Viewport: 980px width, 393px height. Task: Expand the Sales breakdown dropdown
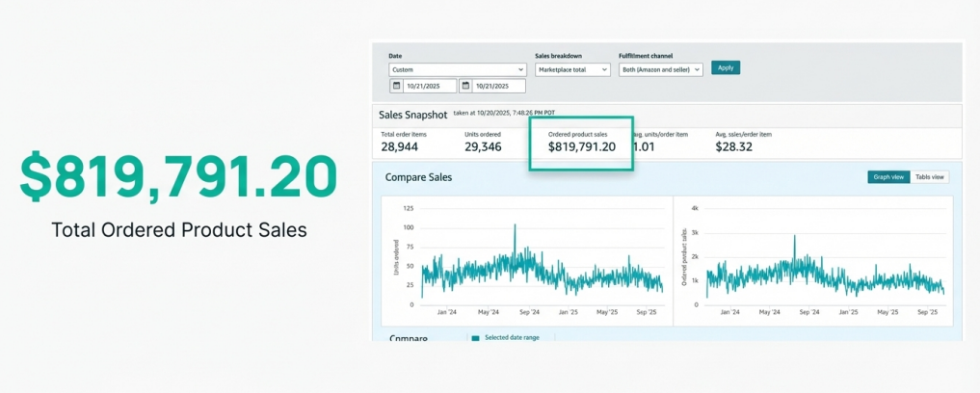(x=572, y=69)
